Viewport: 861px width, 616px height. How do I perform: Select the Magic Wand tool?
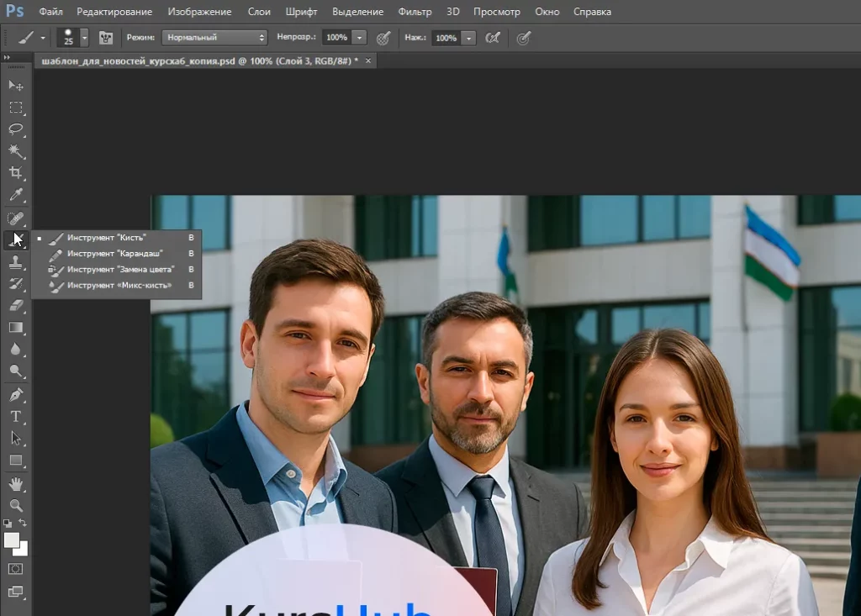pos(15,151)
